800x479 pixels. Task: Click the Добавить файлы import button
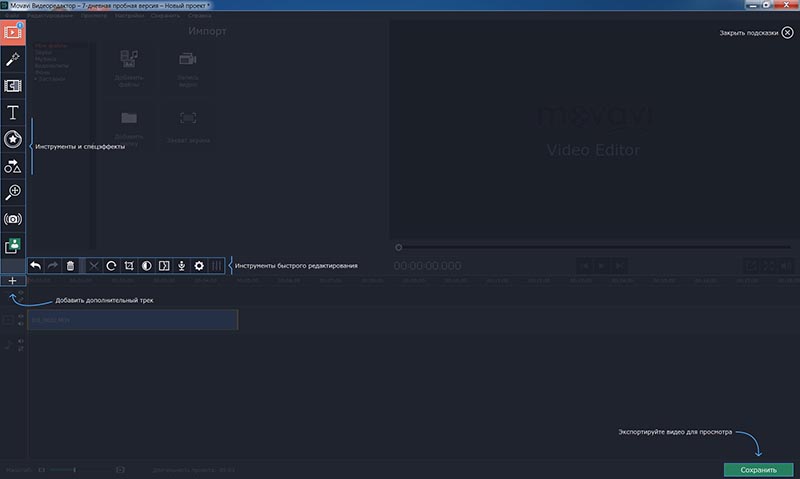(129, 68)
